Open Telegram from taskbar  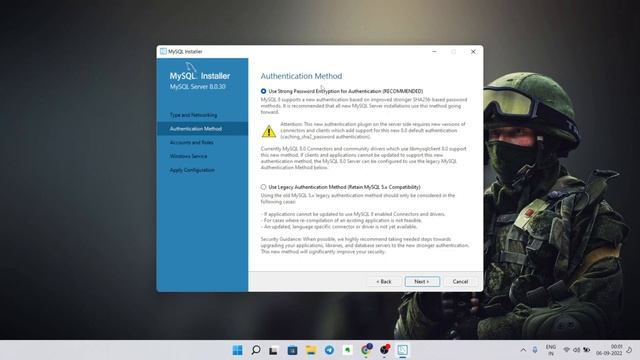(x=329, y=350)
